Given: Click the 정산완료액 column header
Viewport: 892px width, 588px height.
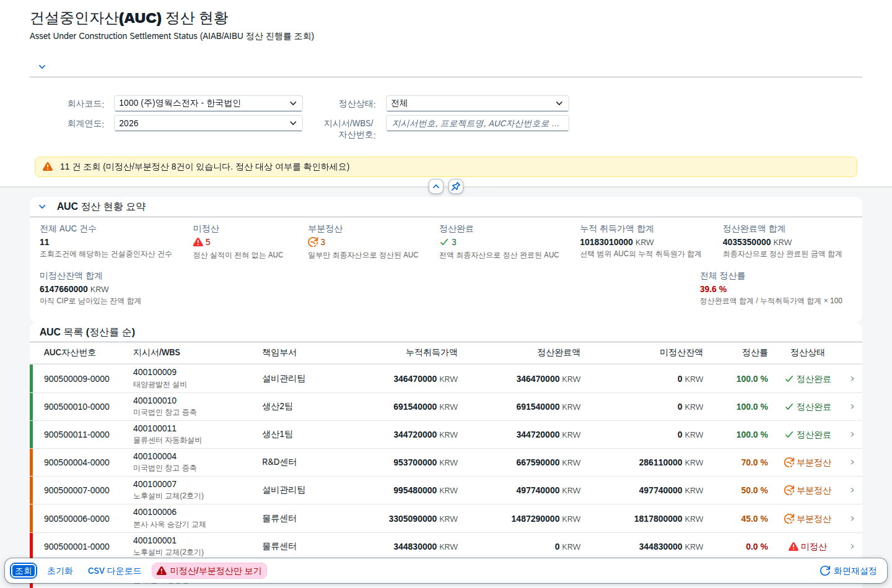Looking at the screenshot, I should [559, 353].
